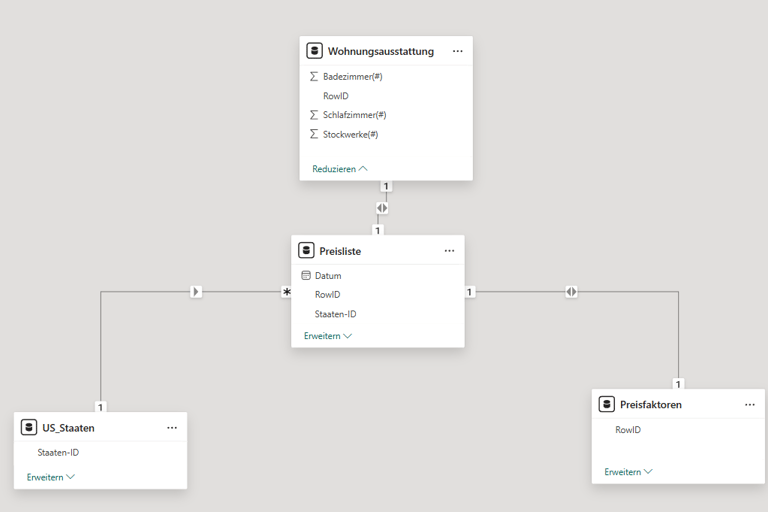
Task: Select single-direction filter arrow on US_Staaten relationship
Action: point(196,292)
